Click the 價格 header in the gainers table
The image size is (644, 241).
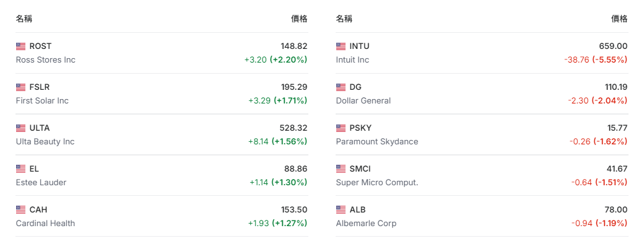pyautogui.click(x=299, y=19)
